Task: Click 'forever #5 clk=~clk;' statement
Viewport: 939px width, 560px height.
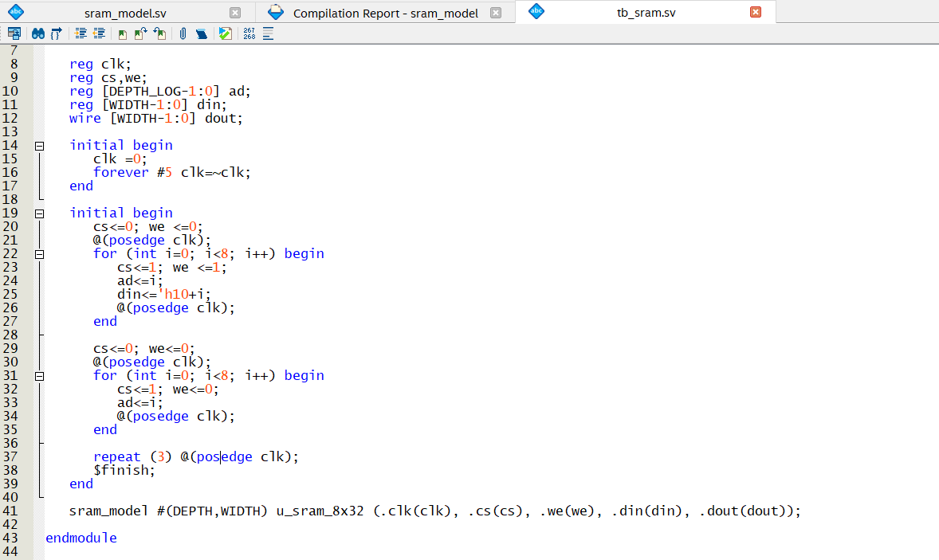Action: [x=172, y=172]
